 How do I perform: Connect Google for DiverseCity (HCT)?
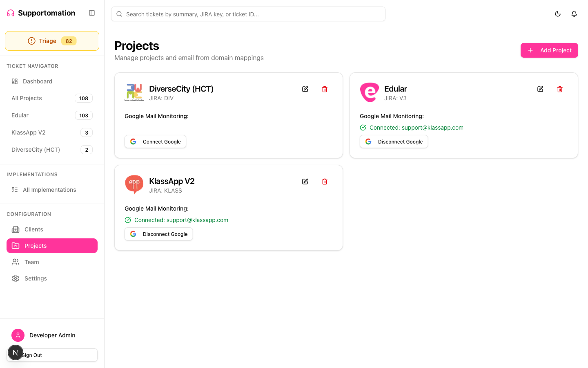point(155,141)
